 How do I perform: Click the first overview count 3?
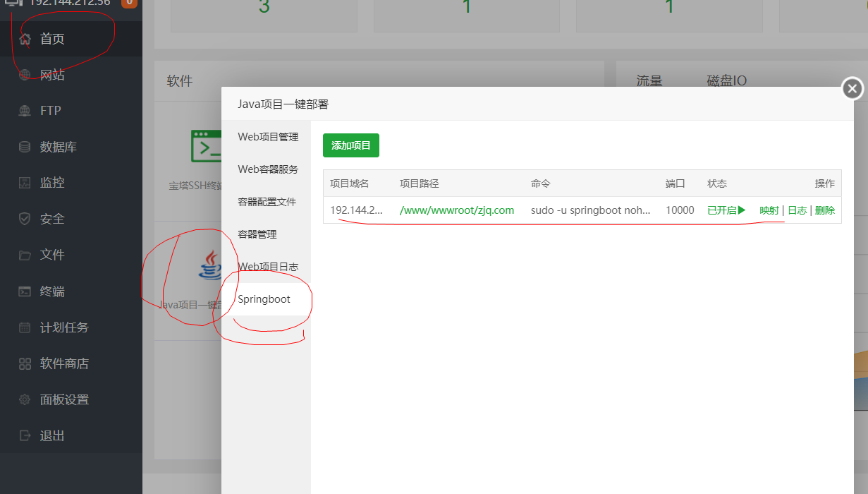(264, 7)
